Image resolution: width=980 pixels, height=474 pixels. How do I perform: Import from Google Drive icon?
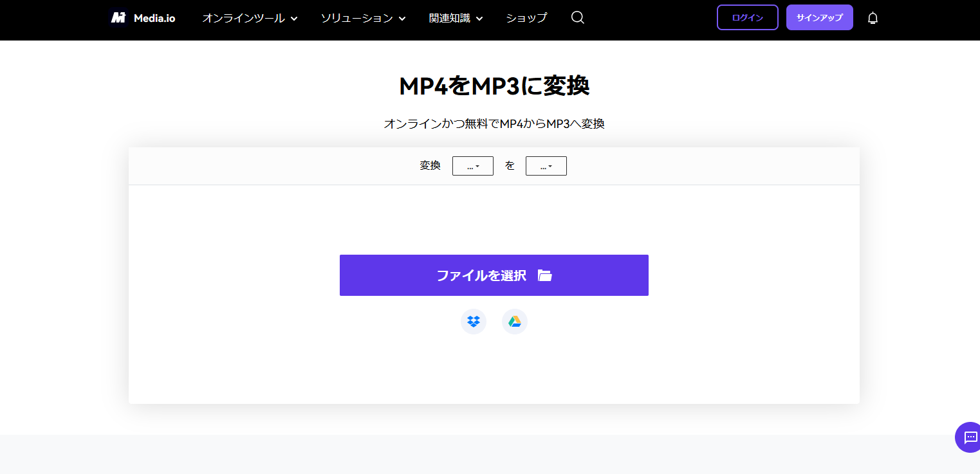pos(515,322)
